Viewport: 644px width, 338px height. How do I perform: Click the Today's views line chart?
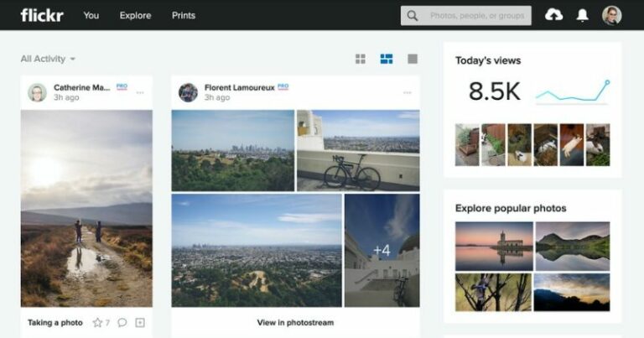tap(573, 91)
